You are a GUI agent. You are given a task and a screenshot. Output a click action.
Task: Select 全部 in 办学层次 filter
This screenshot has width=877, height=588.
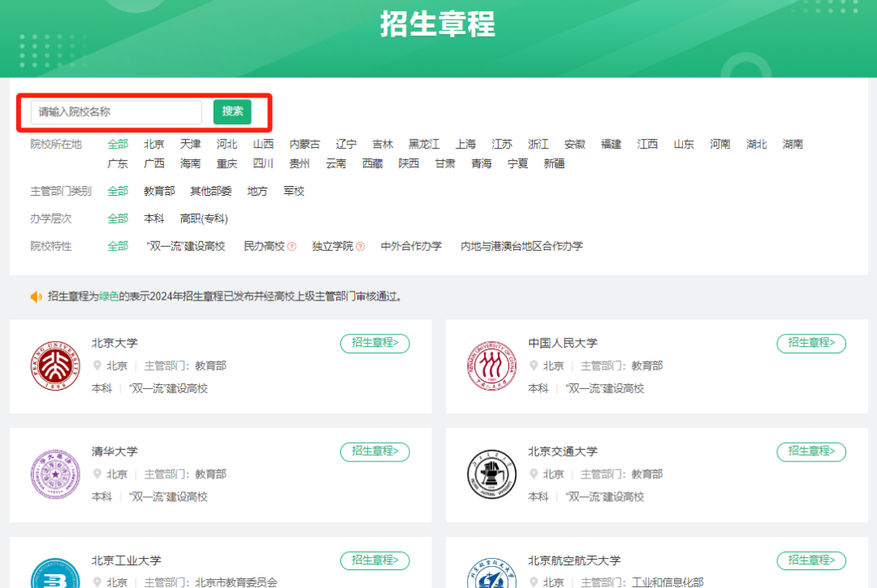pos(118,218)
